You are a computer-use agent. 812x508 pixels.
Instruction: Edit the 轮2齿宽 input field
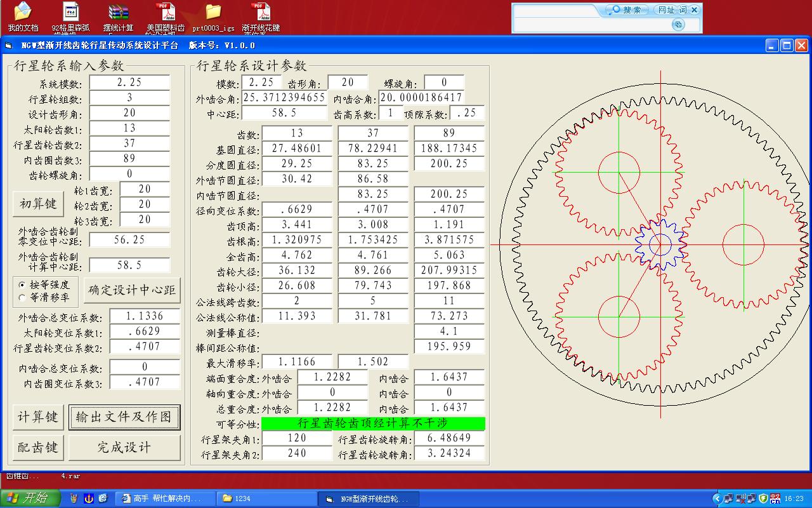coord(145,204)
